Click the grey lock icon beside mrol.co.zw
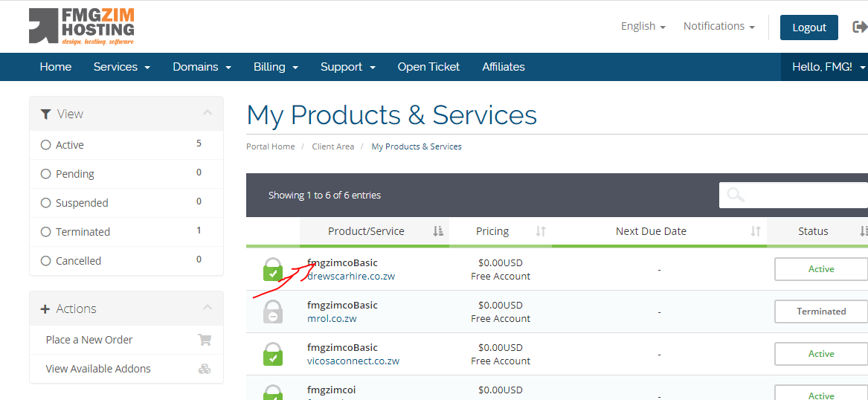The width and height of the screenshot is (868, 400). [x=273, y=312]
